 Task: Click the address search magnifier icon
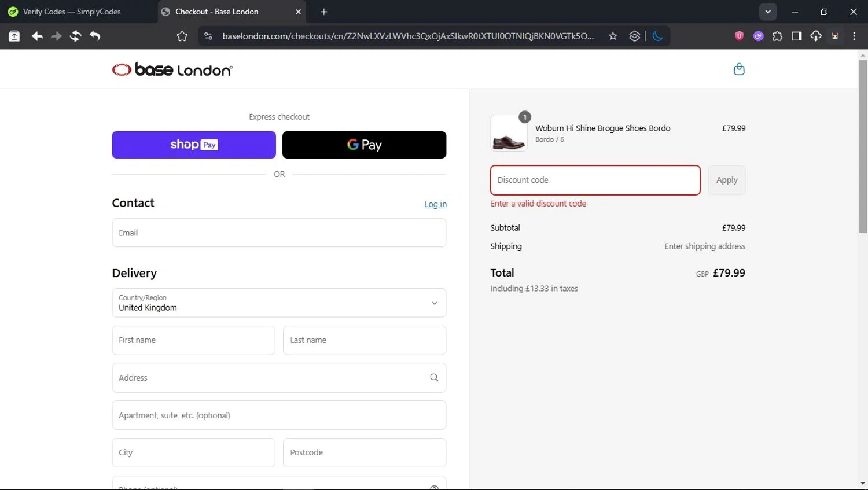434,378
